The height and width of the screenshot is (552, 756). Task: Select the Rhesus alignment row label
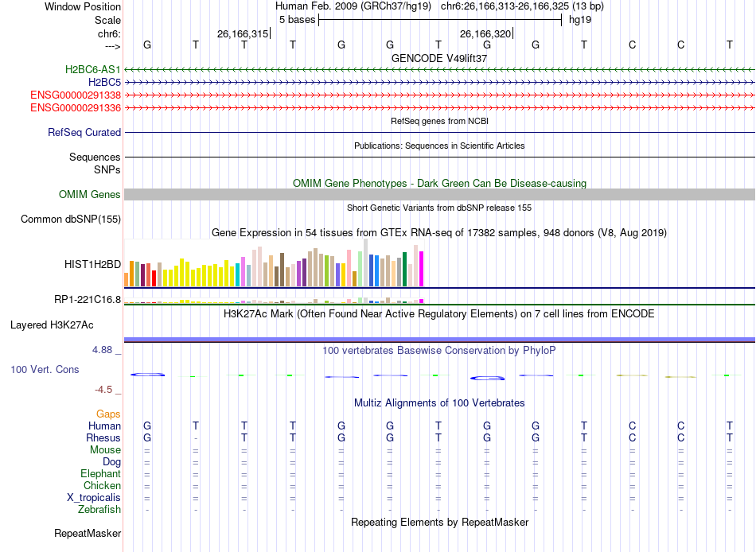(x=103, y=437)
